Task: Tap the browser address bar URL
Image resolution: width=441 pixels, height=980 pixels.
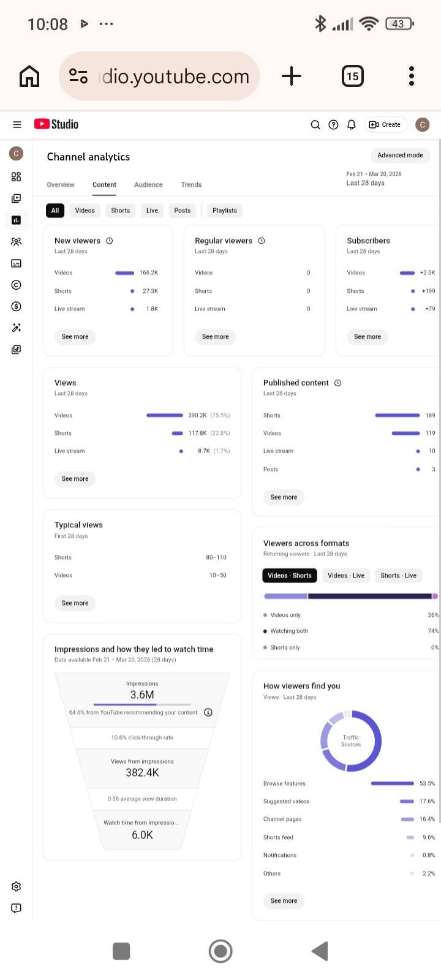Action: (x=176, y=77)
